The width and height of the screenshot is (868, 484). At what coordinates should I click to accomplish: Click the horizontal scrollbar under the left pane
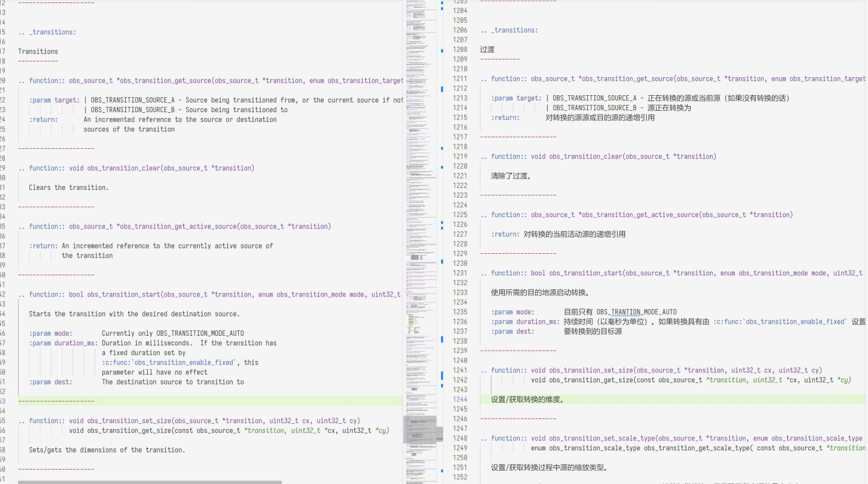pos(149,482)
